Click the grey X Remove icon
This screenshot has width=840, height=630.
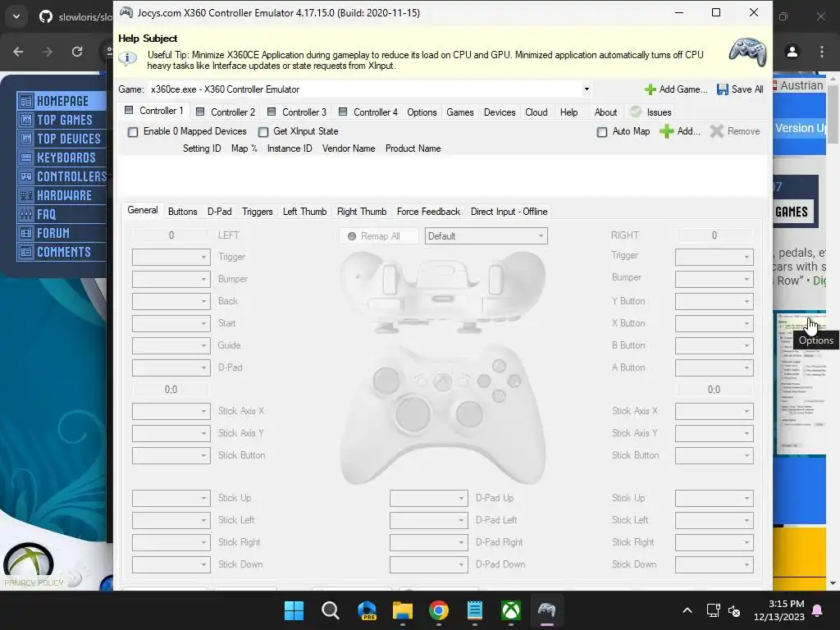click(717, 131)
